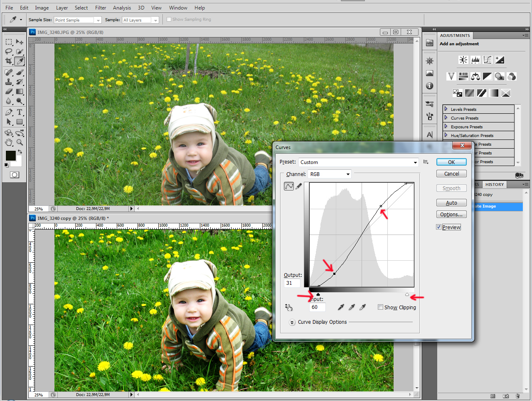Add a Channel Mixer adjustment

point(512,76)
